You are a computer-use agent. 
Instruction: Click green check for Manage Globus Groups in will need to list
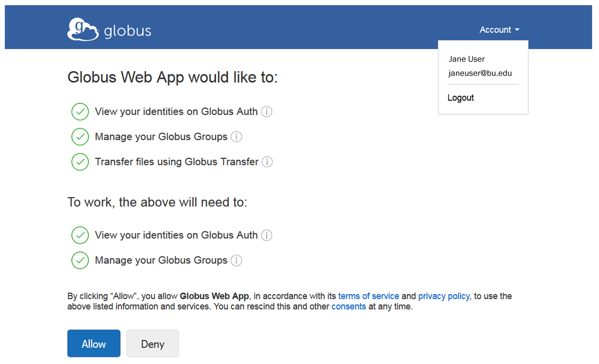(80, 261)
